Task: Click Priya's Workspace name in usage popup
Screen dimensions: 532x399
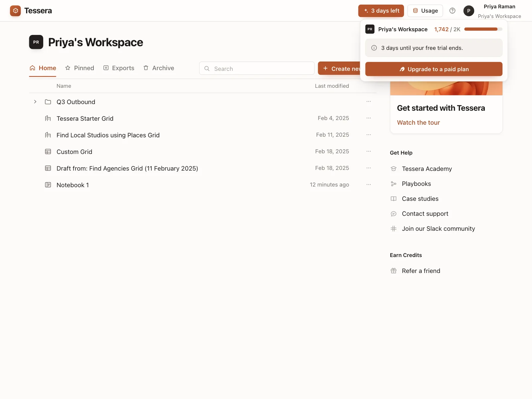Action: coord(403,29)
